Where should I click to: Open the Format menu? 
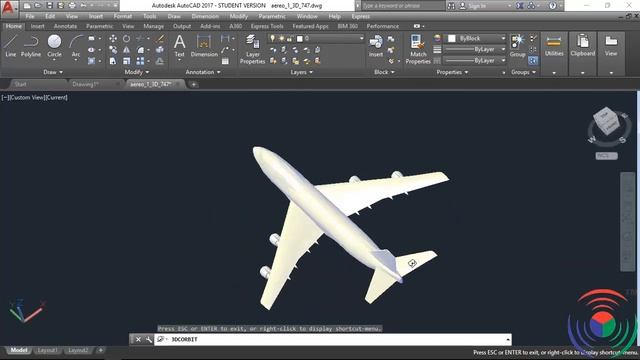pyautogui.click(x=122, y=16)
